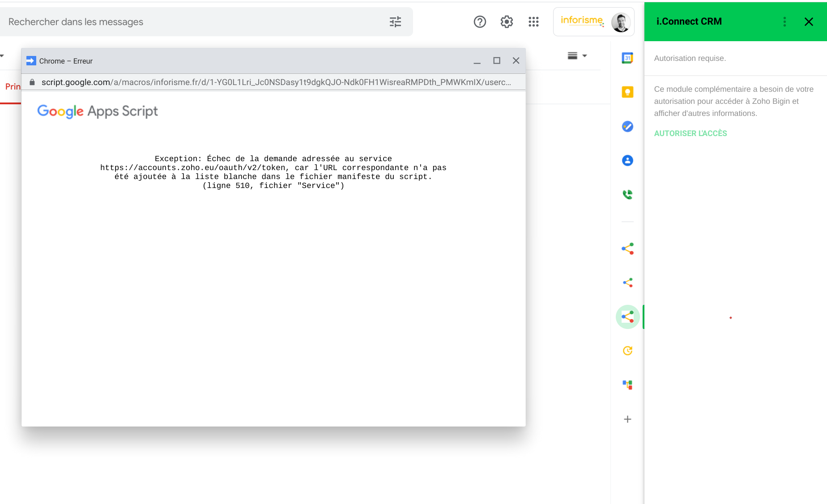Open the help question mark icon
The image size is (827, 504).
tap(480, 21)
